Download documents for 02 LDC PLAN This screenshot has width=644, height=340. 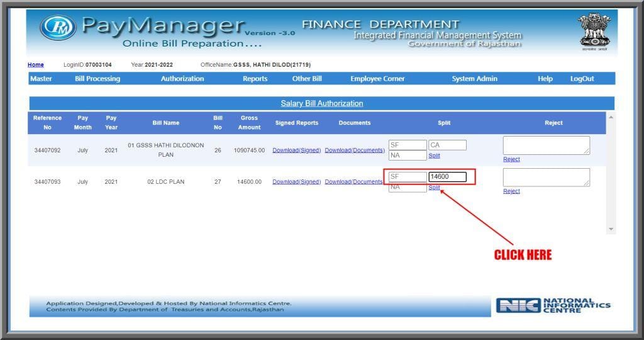tap(353, 182)
